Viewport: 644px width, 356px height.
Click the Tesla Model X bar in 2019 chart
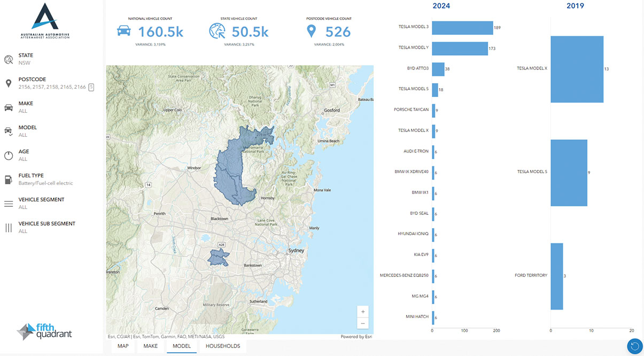(577, 69)
